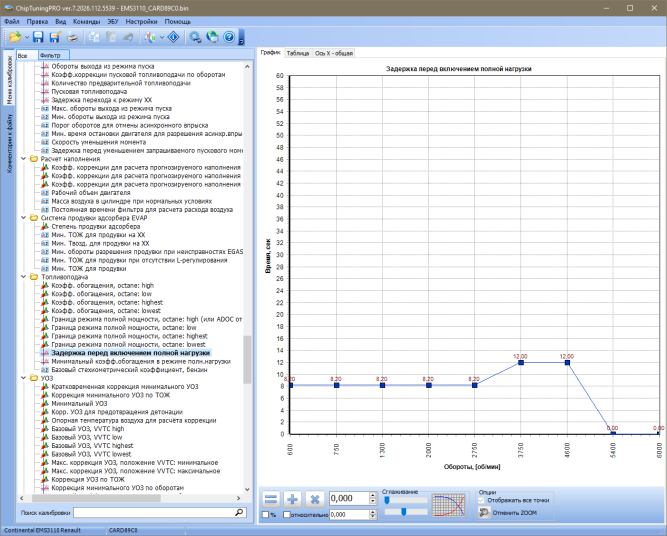This screenshot has height=536, width=667.
Task: Click the Отменить ZOOM button
Action: pos(508,513)
